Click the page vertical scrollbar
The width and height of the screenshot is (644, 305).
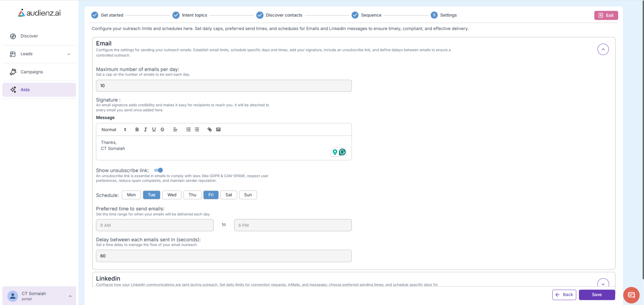(643, 139)
